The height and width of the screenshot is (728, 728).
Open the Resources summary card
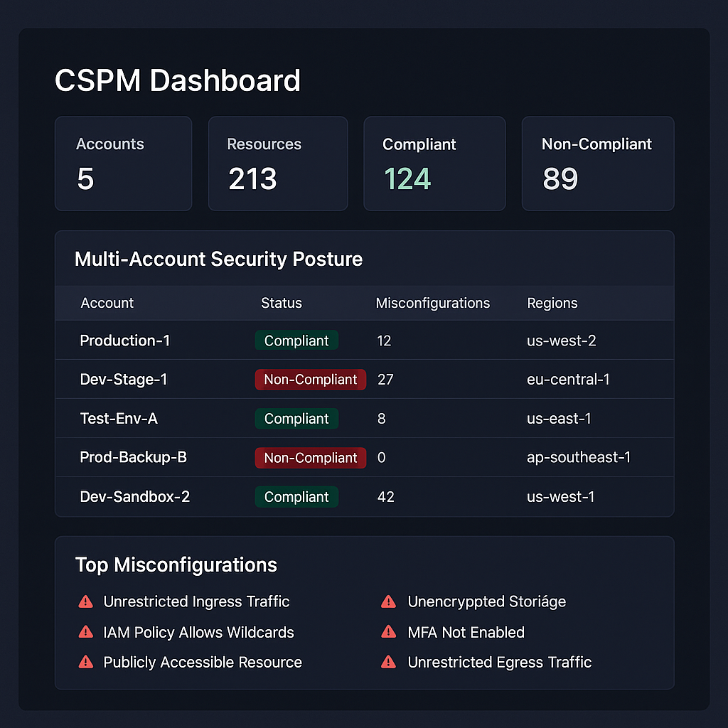[278, 164]
